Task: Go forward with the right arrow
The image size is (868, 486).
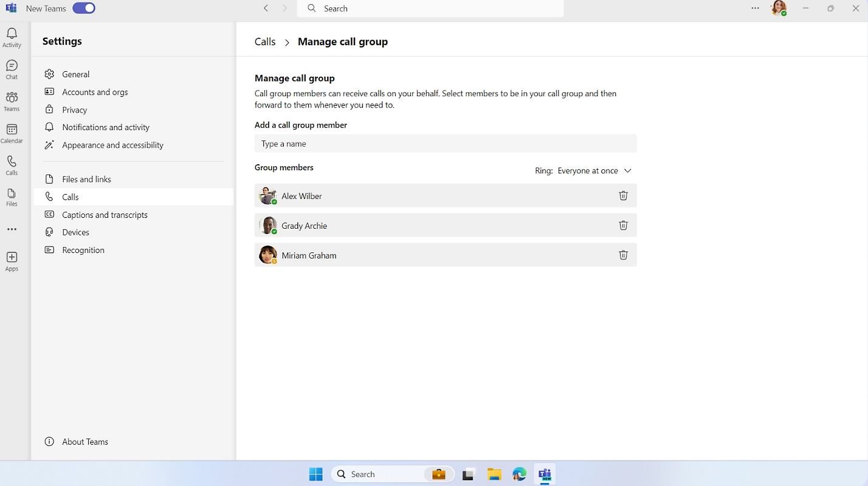Action: click(x=284, y=9)
